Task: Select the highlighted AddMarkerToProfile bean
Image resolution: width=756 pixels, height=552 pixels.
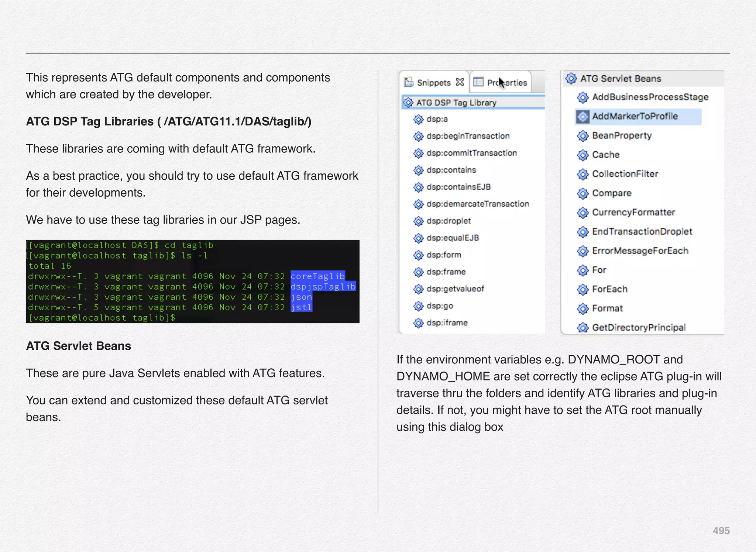Action: 638,117
